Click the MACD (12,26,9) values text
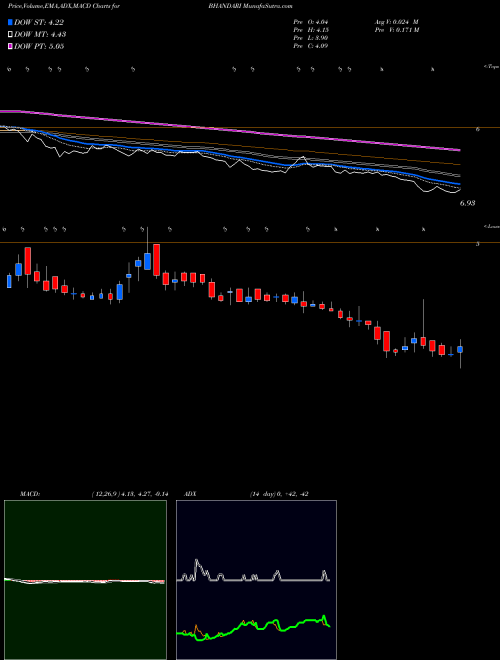The width and height of the screenshot is (500, 660). [x=130, y=494]
